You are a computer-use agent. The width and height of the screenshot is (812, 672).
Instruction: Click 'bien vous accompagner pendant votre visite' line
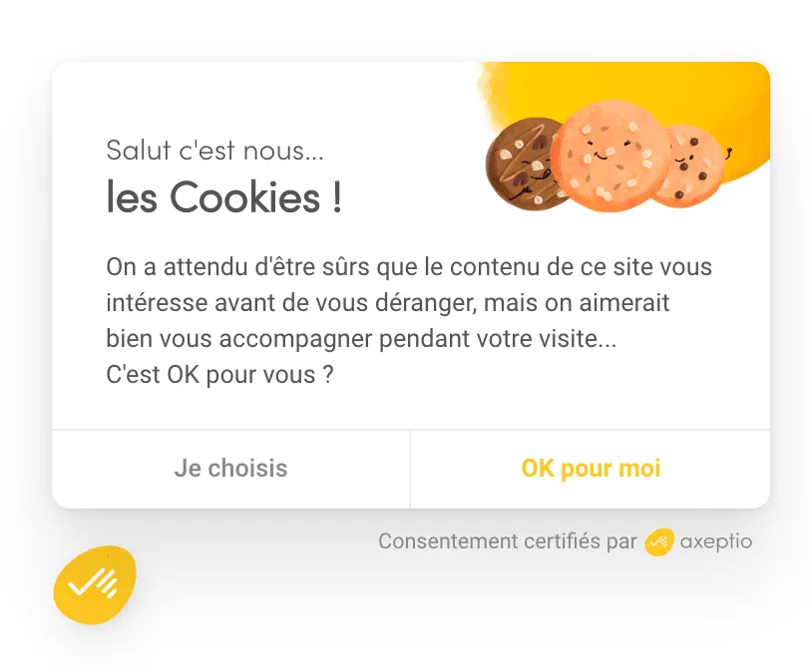(361, 339)
